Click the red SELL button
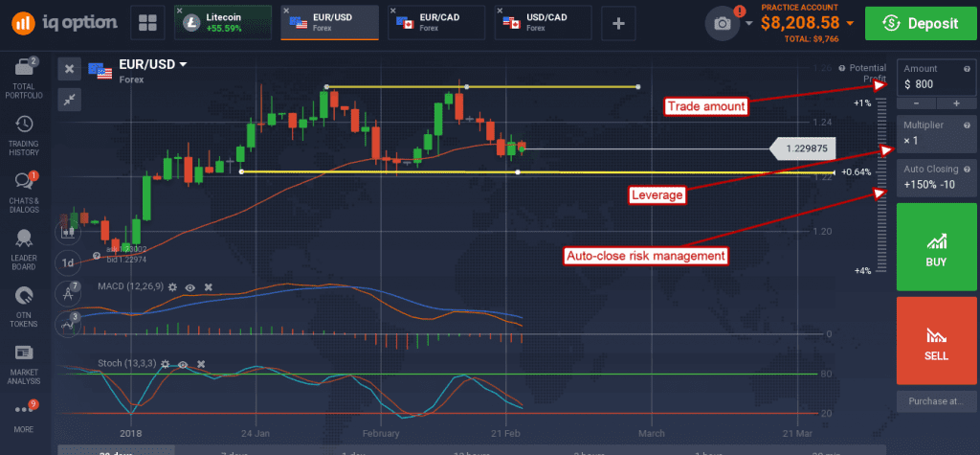The image size is (980, 455). pyautogui.click(x=936, y=340)
